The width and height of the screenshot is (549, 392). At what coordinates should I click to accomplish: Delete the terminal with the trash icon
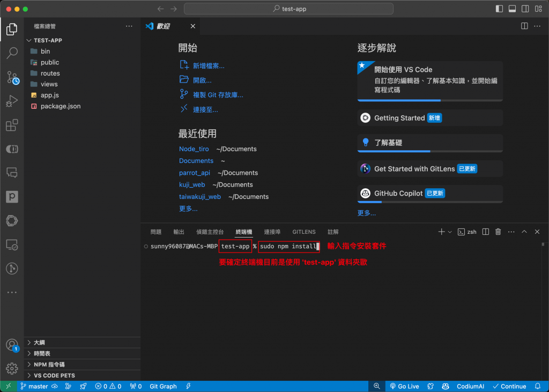click(x=498, y=232)
